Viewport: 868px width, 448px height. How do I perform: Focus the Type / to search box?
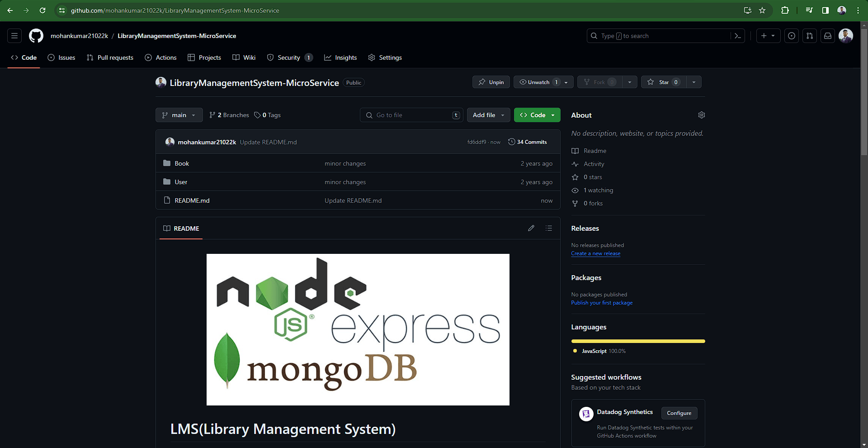pos(659,36)
